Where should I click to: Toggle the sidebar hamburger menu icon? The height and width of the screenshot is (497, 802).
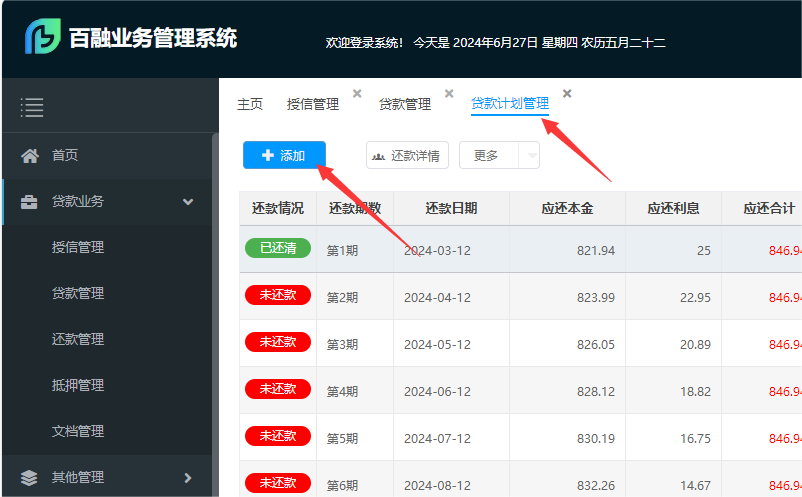(x=32, y=107)
